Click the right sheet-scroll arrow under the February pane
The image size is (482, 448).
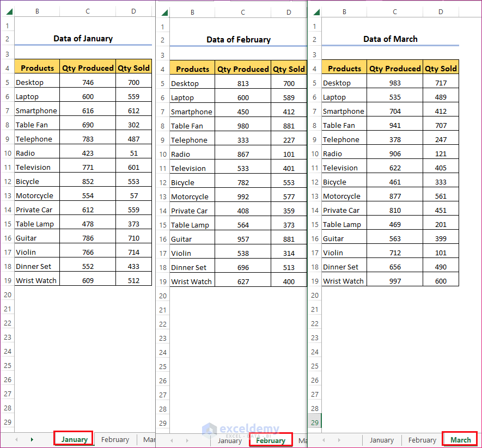pos(187,439)
